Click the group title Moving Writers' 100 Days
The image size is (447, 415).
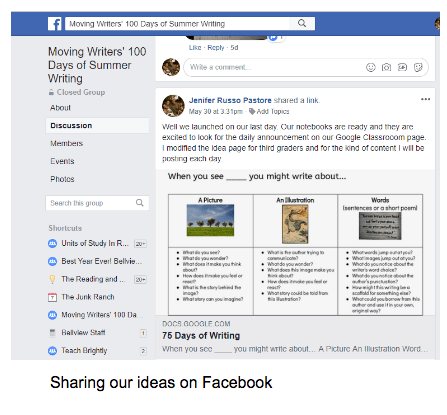97,65
